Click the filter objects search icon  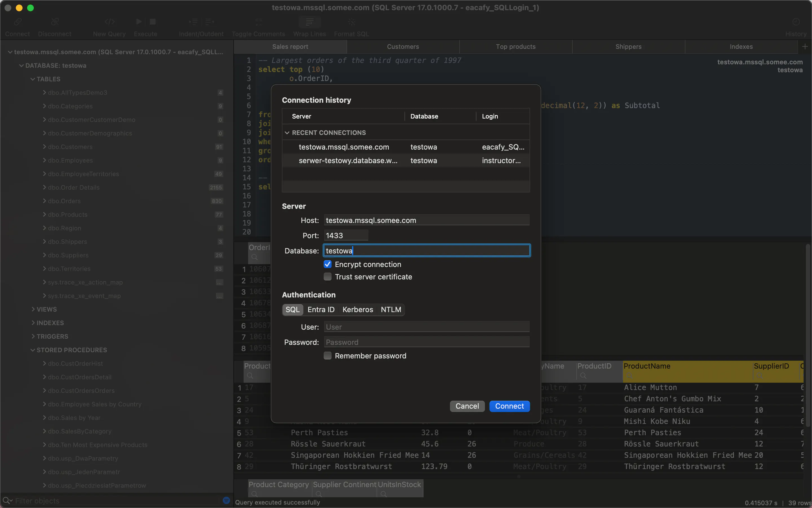coord(7,501)
